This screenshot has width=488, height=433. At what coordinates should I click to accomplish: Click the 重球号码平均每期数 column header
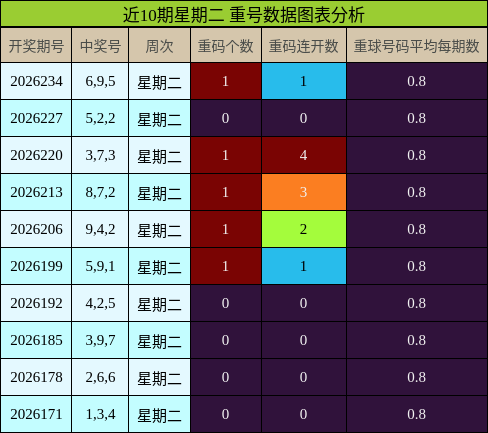417,45
